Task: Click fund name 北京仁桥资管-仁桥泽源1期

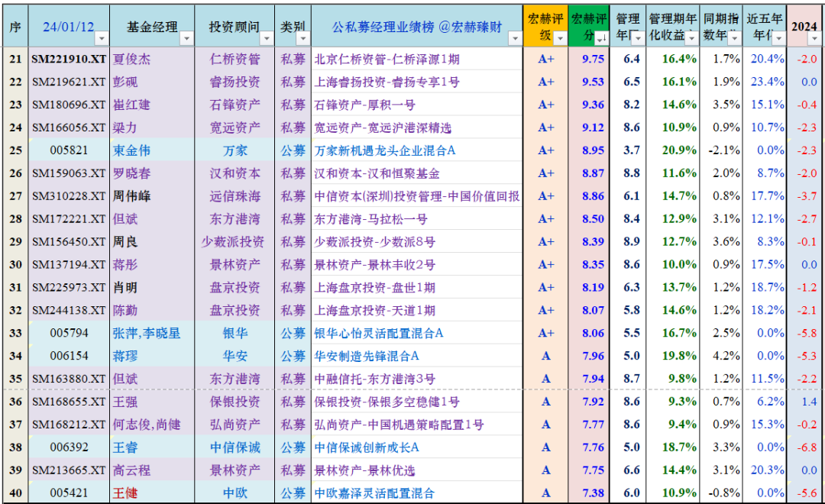Action: click(387, 59)
